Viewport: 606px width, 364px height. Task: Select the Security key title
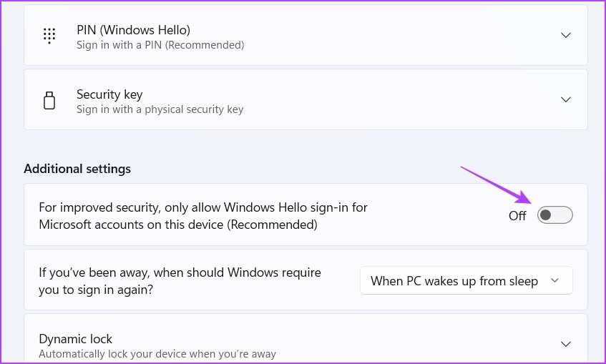[109, 94]
